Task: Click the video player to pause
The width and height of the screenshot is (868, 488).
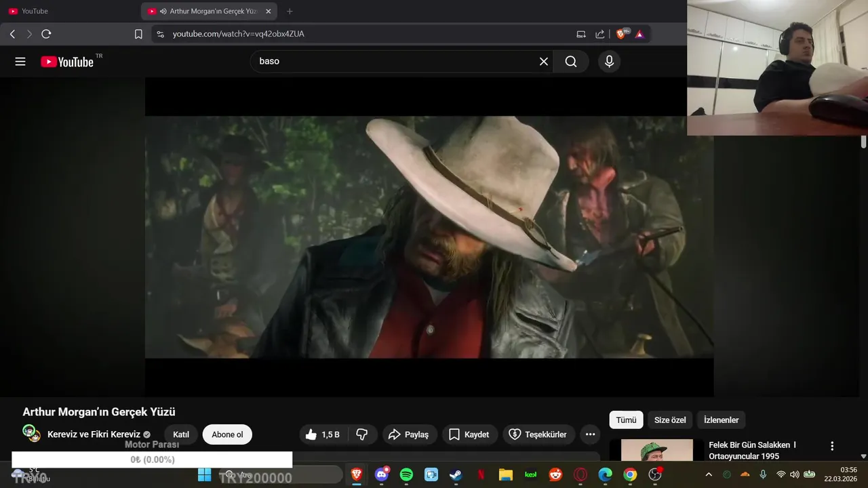Action: click(429, 236)
